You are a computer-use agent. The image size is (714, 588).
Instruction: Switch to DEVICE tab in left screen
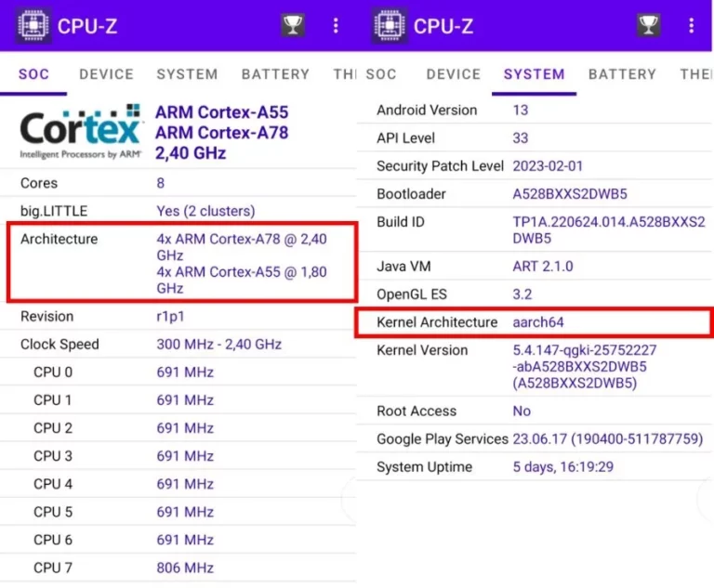(107, 74)
